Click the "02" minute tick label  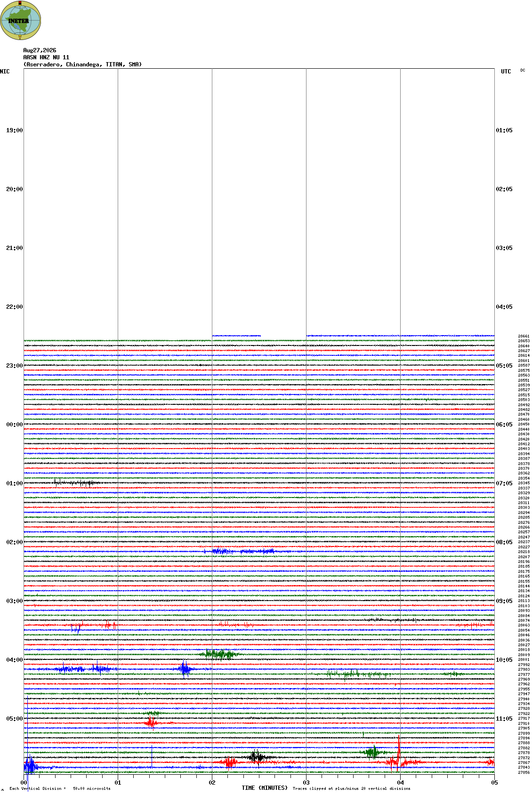[212, 783]
